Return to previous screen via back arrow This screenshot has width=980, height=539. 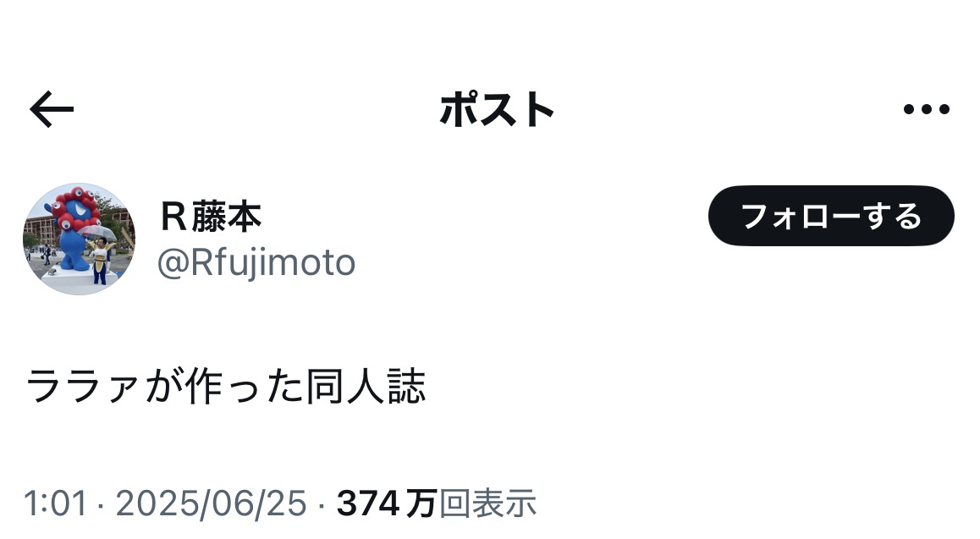click(52, 109)
